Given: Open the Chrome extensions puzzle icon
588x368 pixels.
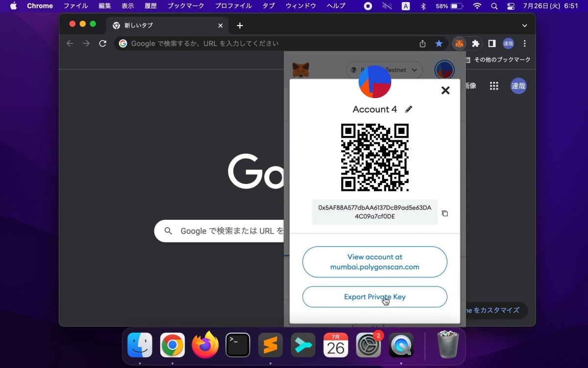Looking at the screenshot, I should (475, 44).
